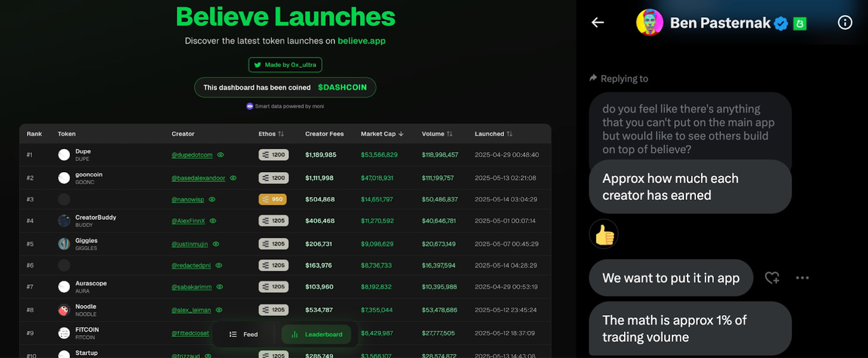
Task: Click the green Believe badge beside Ben Pasternak
Action: click(x=800, y=24)
